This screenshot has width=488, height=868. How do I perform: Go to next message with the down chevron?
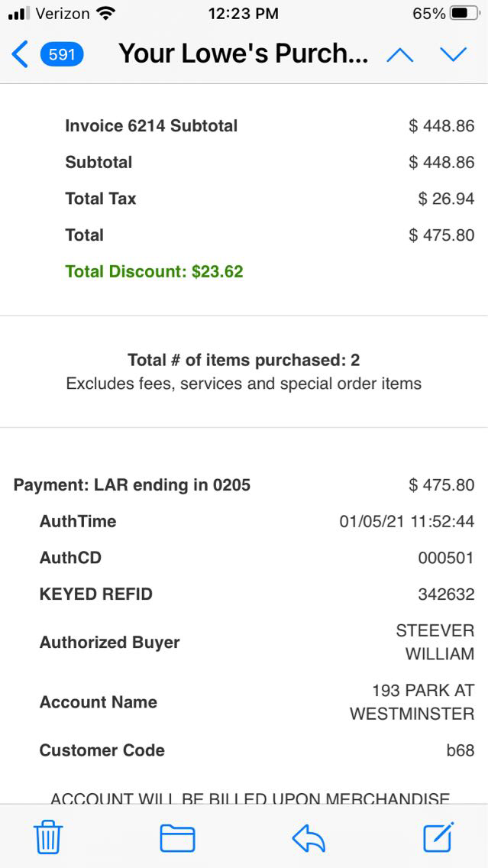[453, 54]
